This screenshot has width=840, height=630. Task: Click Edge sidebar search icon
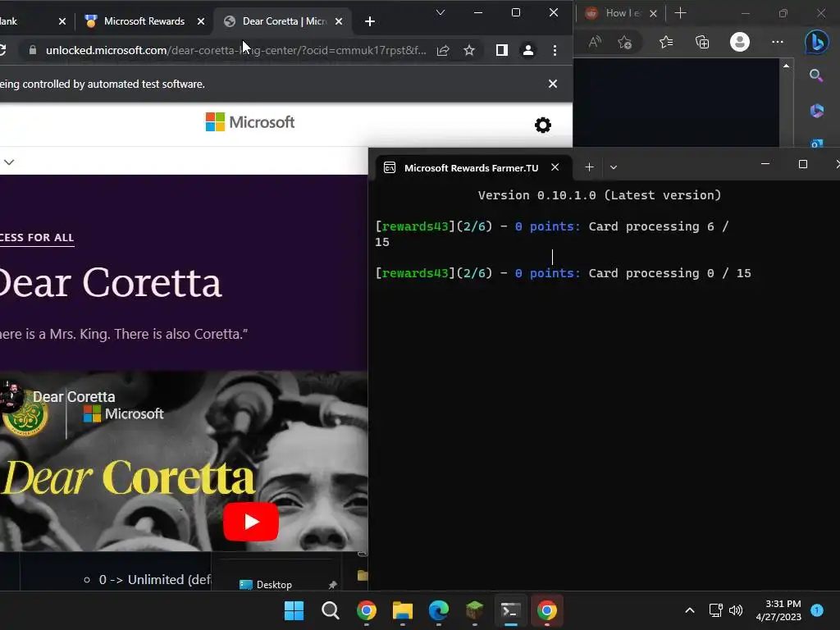coord(816,75)
